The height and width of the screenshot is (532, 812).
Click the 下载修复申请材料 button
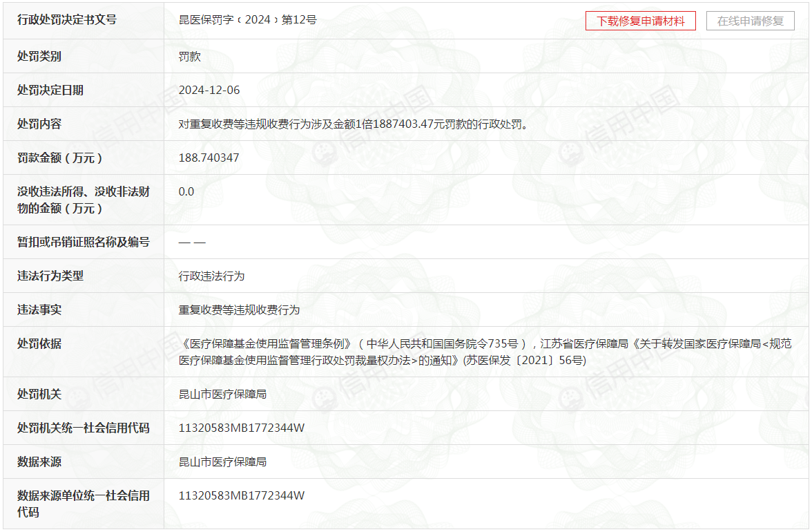[640, 21]
